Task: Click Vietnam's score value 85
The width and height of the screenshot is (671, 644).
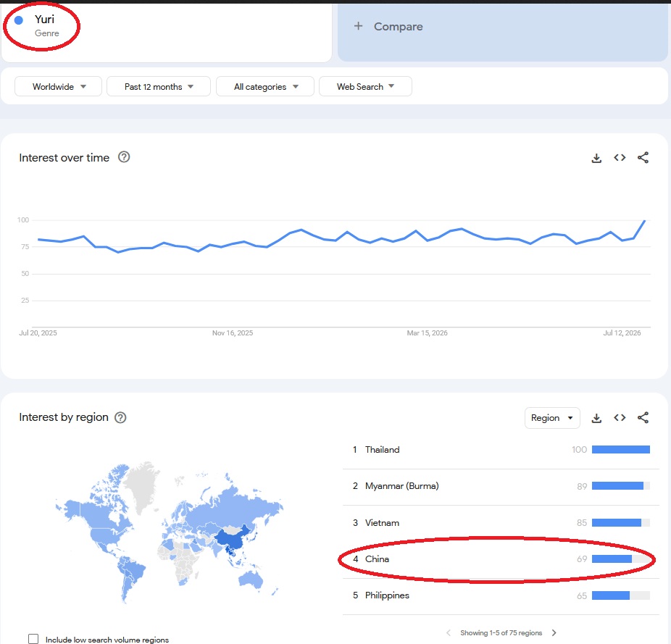Action: point(582,522)
